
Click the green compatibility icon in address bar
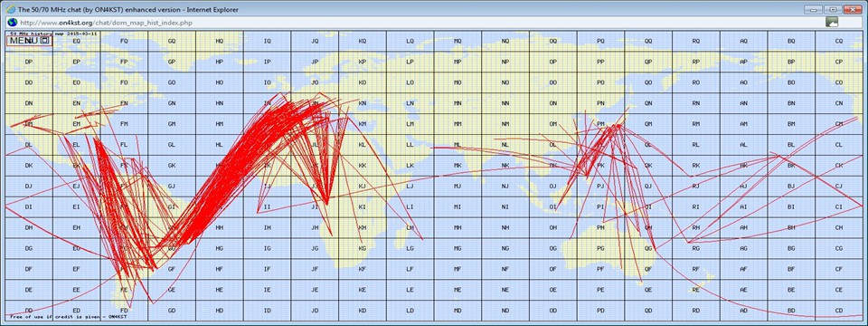pyautogui.click(x=832, y=22)
